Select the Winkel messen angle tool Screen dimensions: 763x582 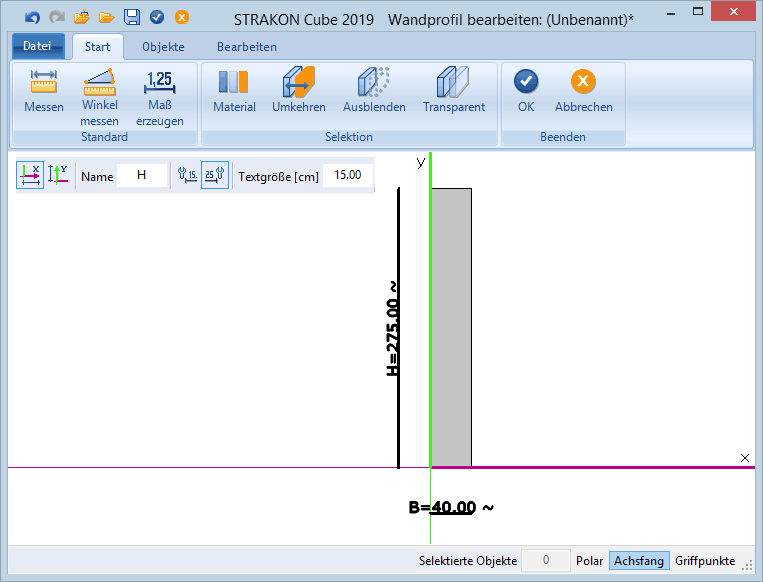[99, 98]
